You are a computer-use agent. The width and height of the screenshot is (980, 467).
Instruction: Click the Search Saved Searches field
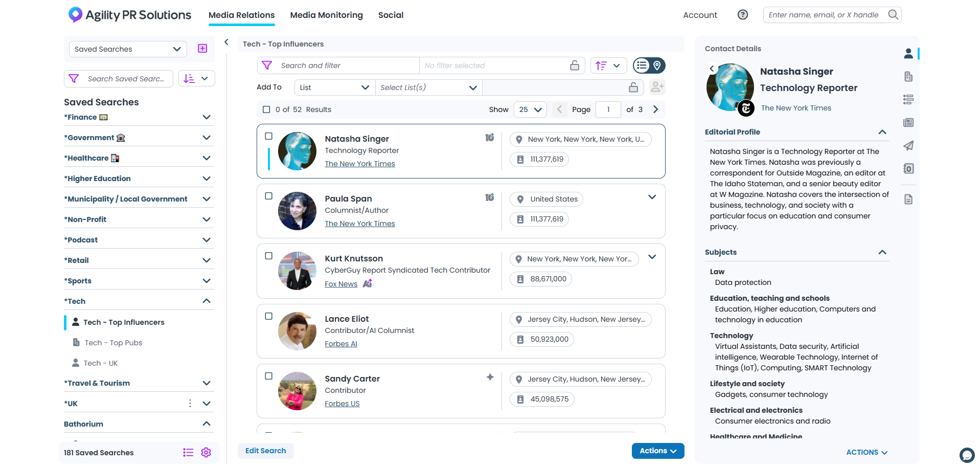126,79
